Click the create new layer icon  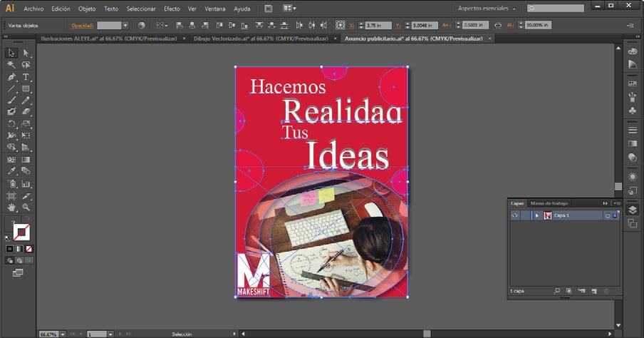point(593,291)
